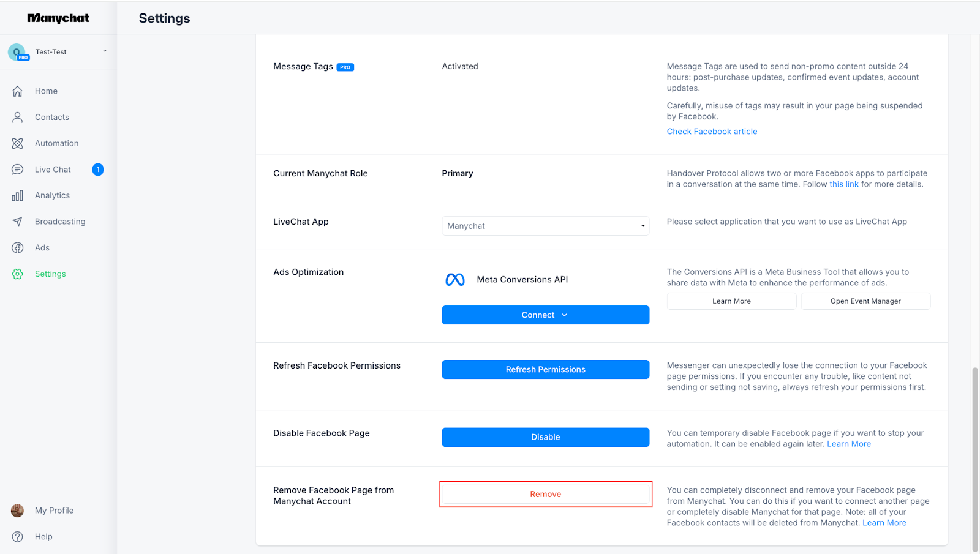This screenshot has height=554, width=980.
Task: Click the Disable Facebook page button
Action: coord(545,437)
